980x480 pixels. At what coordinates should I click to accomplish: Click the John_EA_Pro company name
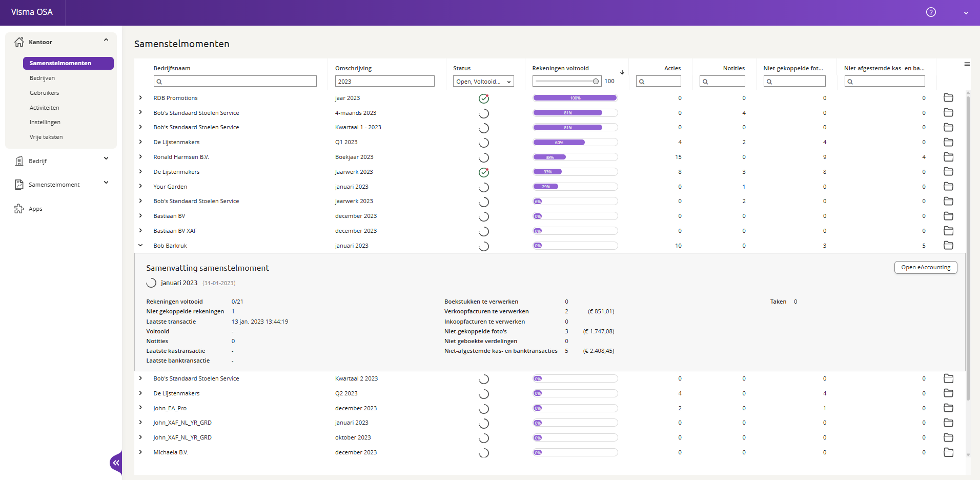coord(170,408)
